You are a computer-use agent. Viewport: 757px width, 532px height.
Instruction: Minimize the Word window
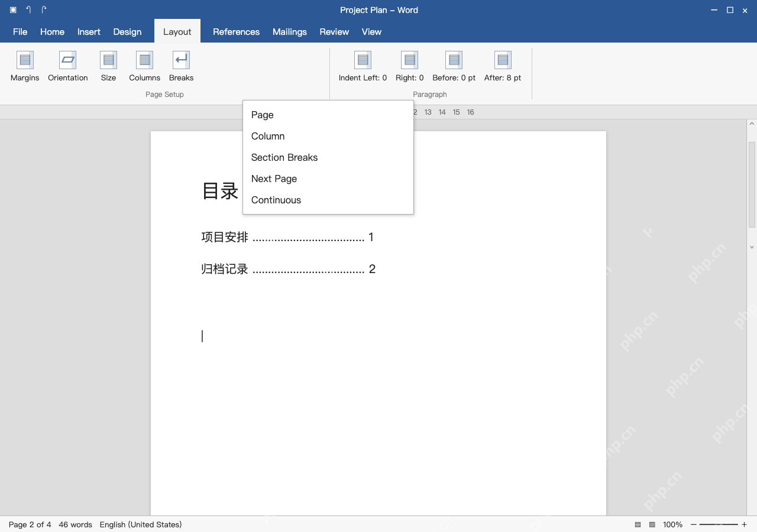(714, 10)
